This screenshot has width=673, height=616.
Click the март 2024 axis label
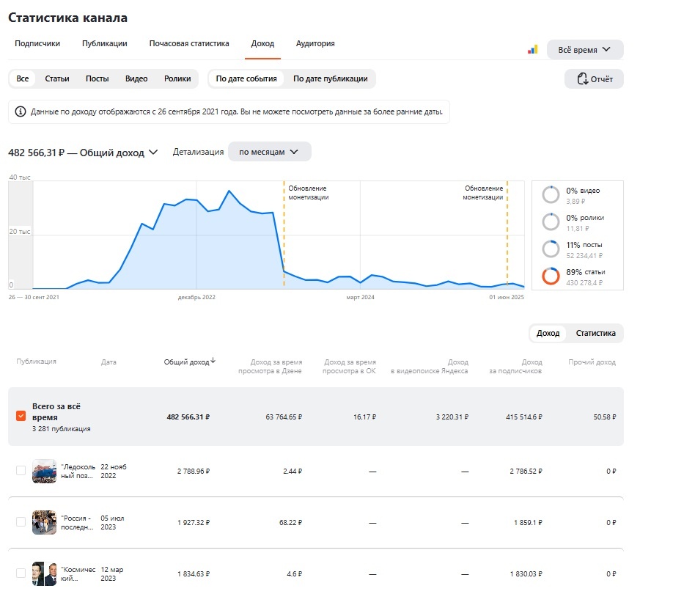coord(360,297)
